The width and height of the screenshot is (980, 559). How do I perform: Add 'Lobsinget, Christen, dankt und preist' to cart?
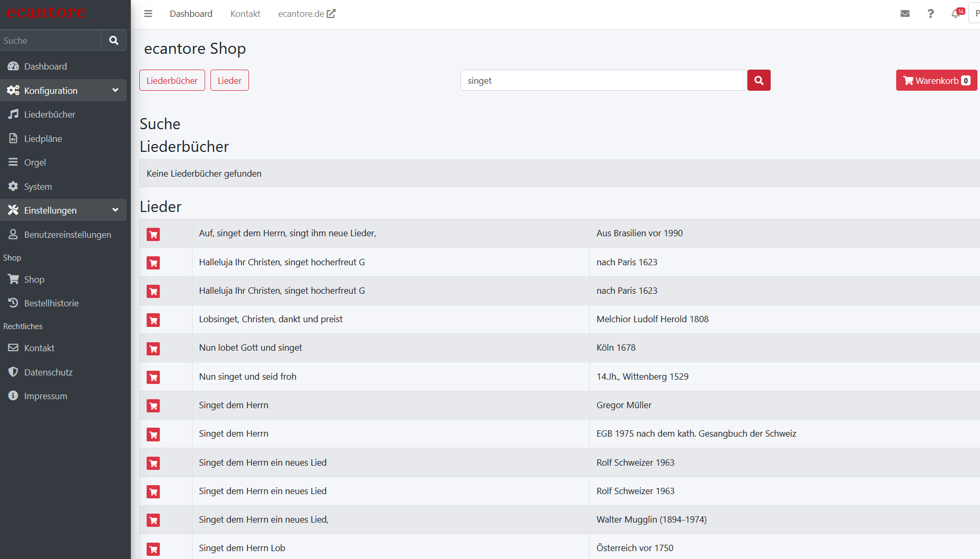(153, 320)
